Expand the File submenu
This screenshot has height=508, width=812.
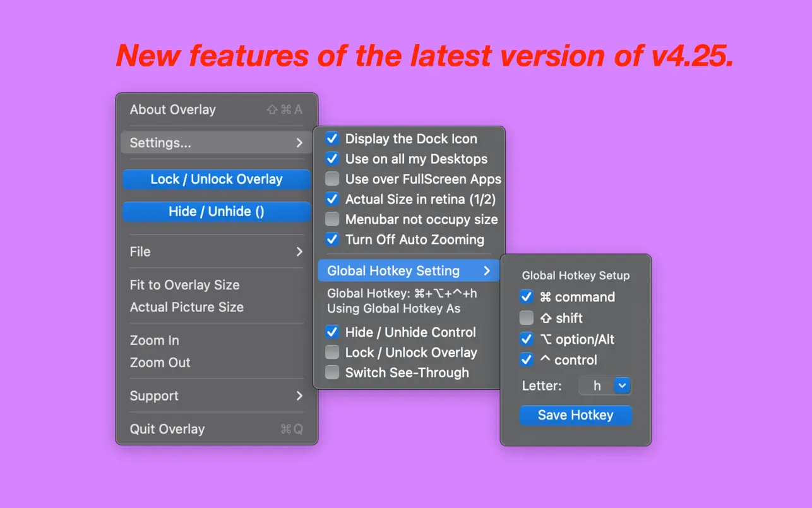tap(216, 251)
